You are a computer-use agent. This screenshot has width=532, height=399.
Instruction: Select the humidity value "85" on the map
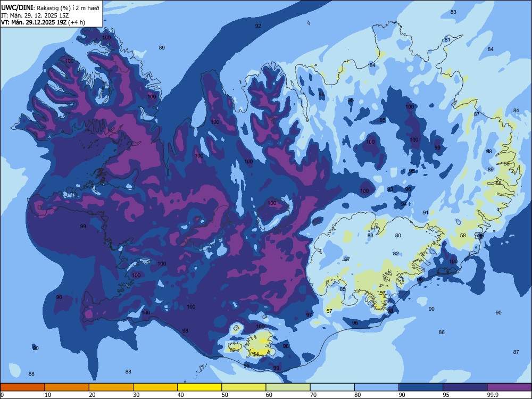343,289
